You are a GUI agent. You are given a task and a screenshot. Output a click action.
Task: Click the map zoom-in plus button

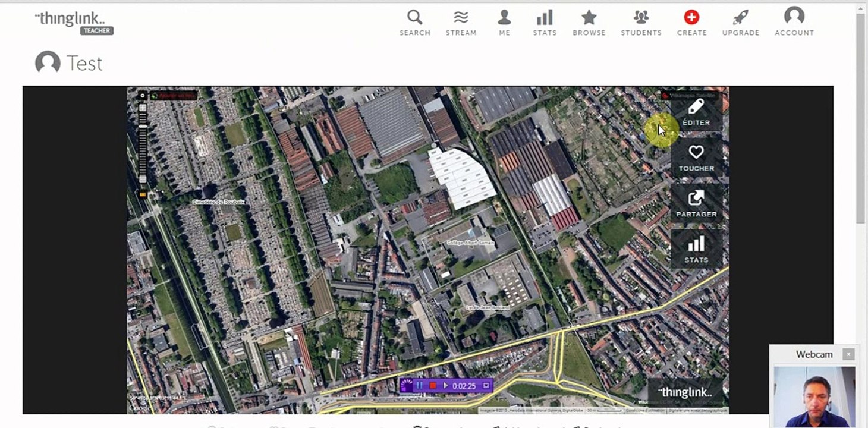(x=143, y=108)
